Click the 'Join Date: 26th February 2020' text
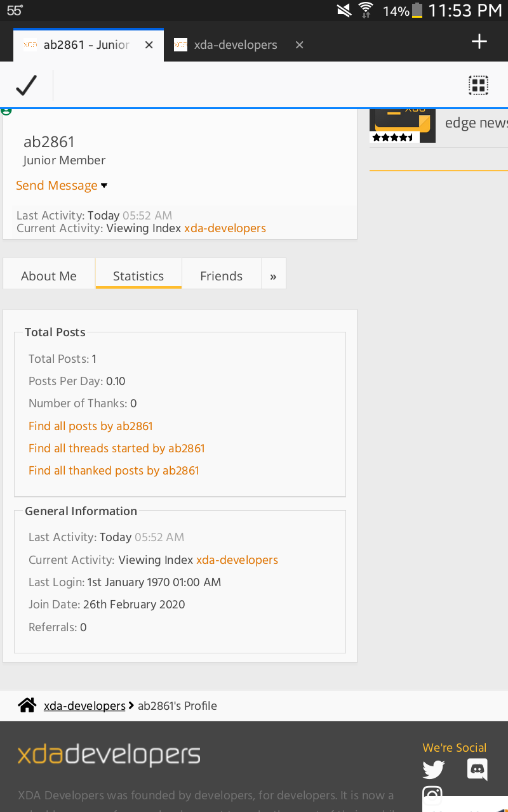Viewport: 508px width, 812px height. point(107,605)
